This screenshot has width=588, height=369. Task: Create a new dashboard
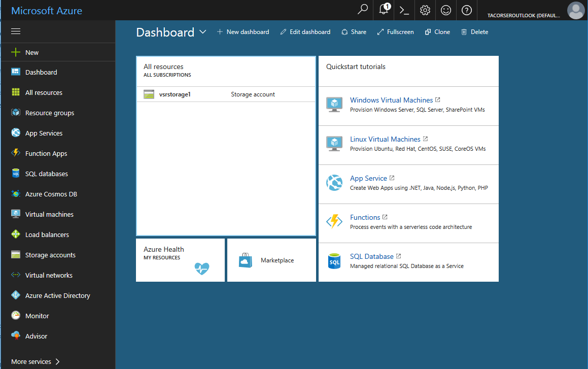(243, 31)
